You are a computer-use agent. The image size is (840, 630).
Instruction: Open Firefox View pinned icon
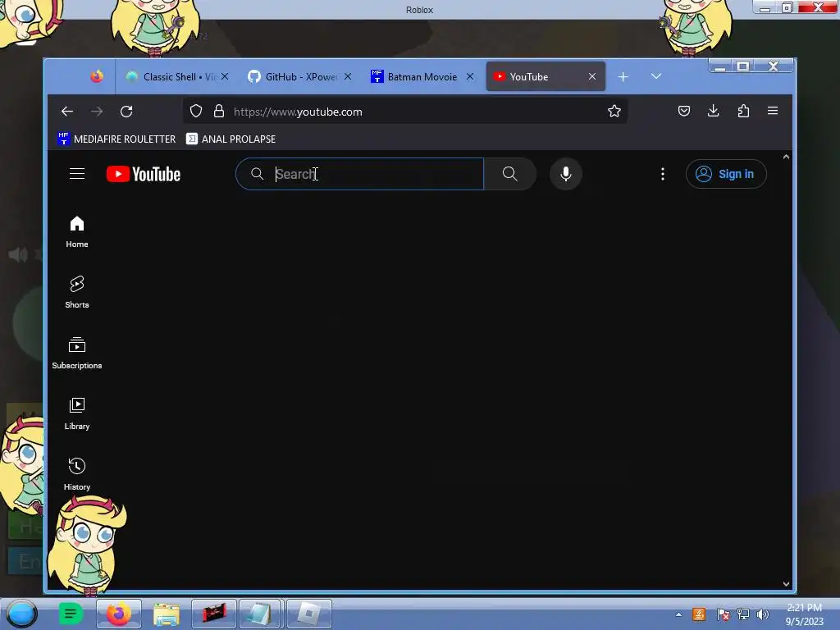pyautogui.click(x=97, y=76)
